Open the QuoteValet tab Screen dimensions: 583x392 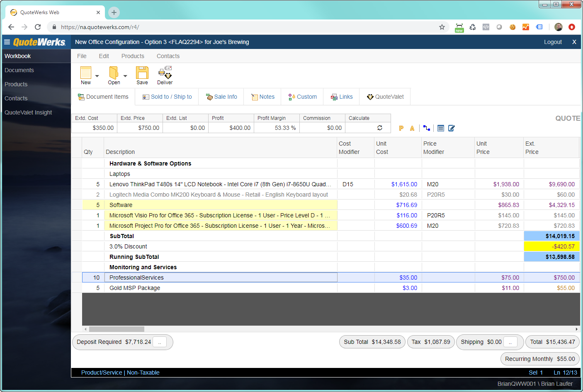[385, 97]
